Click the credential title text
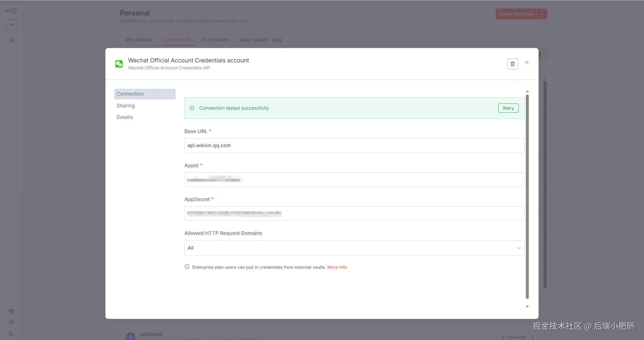The image size is (644, 340). tap(188, 60)
